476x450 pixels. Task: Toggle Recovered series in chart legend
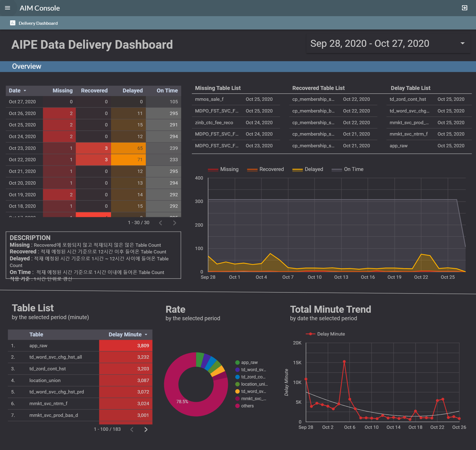pos(265,169)
